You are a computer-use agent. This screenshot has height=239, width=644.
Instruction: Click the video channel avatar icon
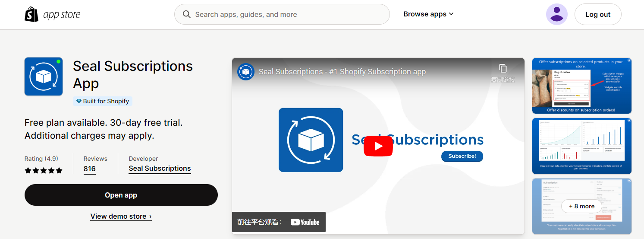[245, 72]
